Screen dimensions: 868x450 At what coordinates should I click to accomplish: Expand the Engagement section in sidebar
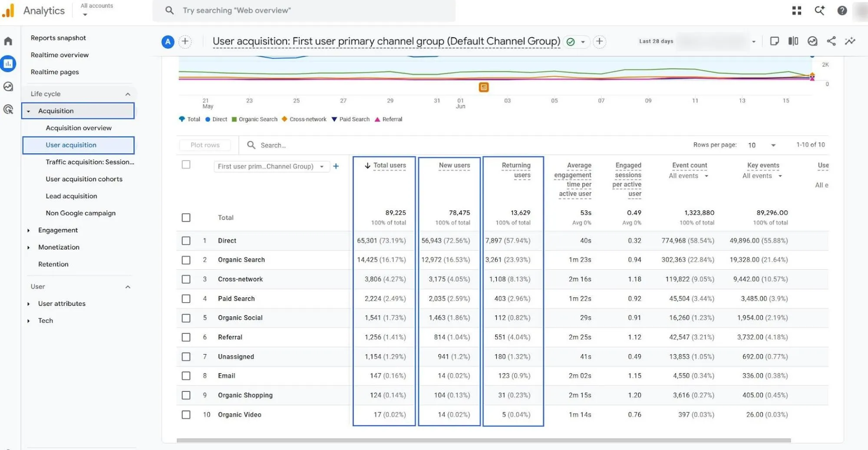pos(58,230)
